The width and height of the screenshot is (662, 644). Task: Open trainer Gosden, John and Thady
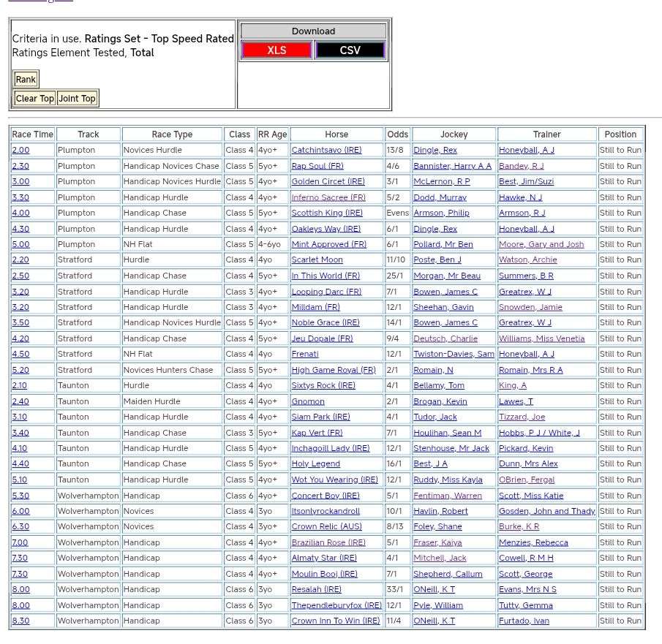point(546,511)
